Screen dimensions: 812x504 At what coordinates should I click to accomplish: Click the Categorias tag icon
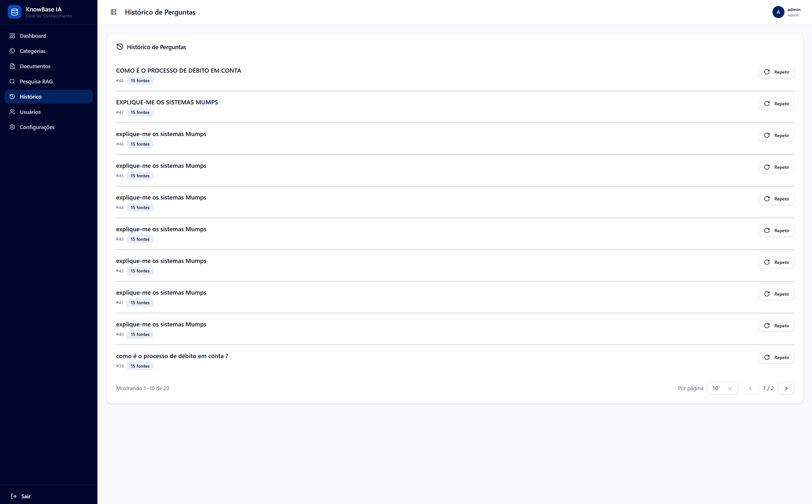coord(12,51)
